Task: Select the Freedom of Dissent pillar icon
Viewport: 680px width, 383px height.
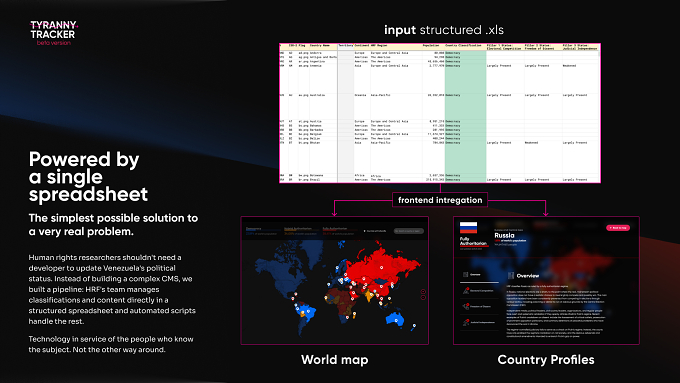Action: (x=466, y=306)
